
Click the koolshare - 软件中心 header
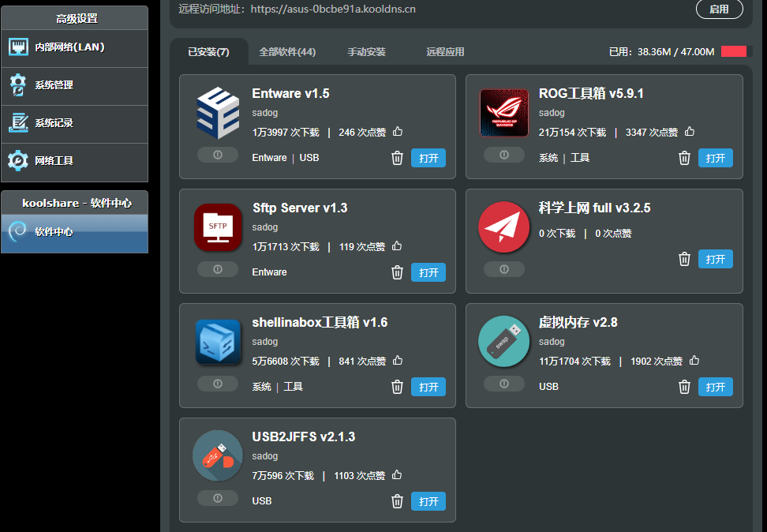[74, 203]
